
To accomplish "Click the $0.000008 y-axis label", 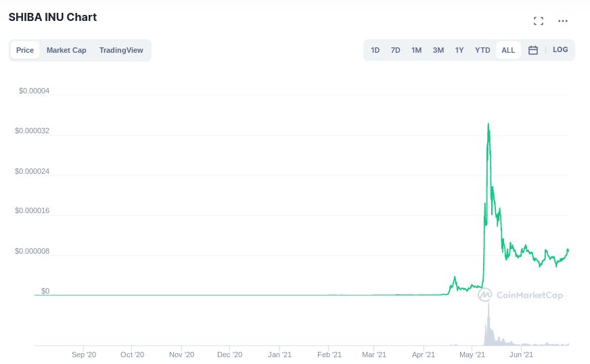I will pos(32,251).
